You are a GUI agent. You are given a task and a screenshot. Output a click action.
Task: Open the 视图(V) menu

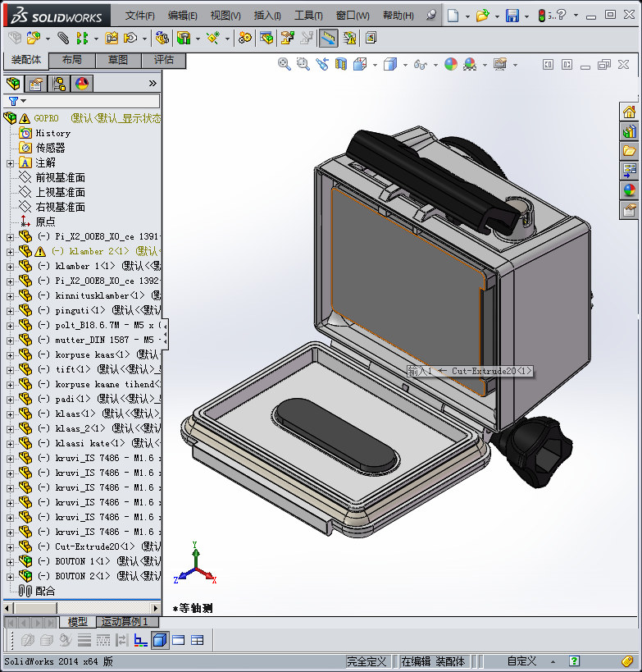pyautogui.click(x=225, y=16)
